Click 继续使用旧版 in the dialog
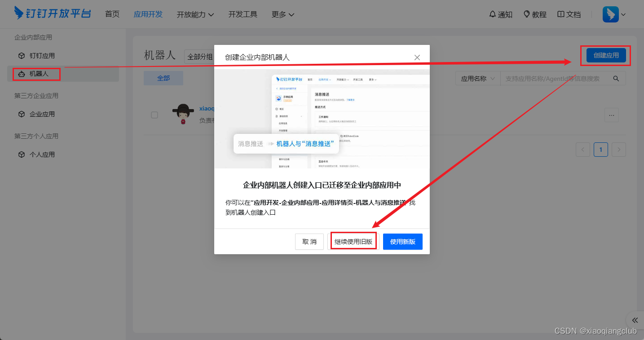The image size is (644, 340). pyautogui.click(x=353, y=242)
